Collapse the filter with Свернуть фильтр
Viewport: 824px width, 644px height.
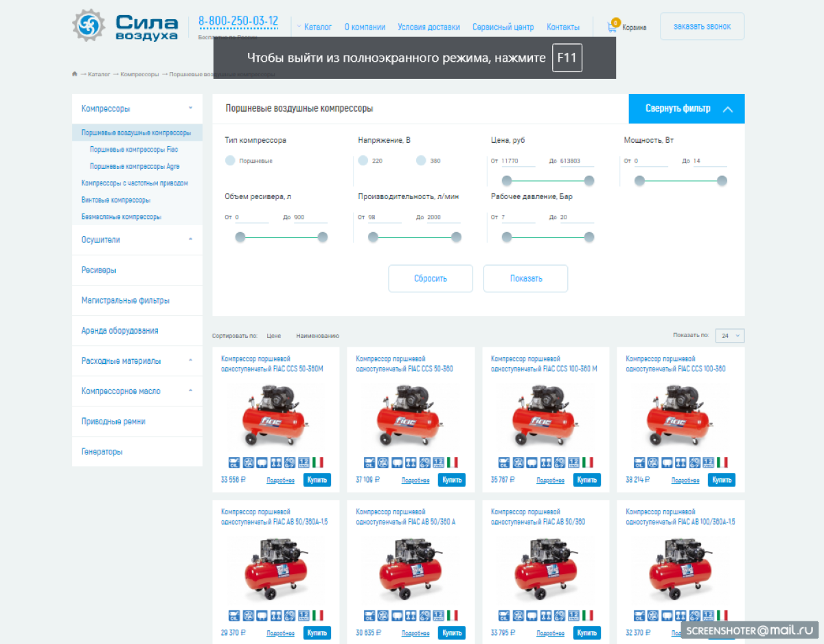[x=687, y=108]
